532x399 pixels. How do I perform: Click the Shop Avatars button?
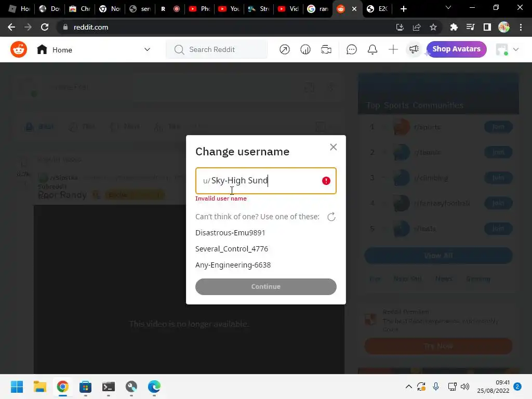pos(456,49)
